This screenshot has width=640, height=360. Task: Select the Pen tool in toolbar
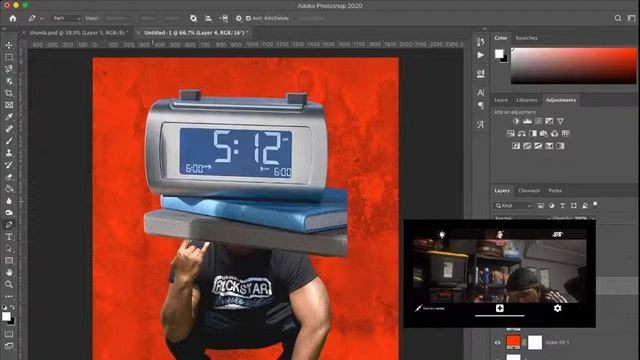[x=9, y=224]
